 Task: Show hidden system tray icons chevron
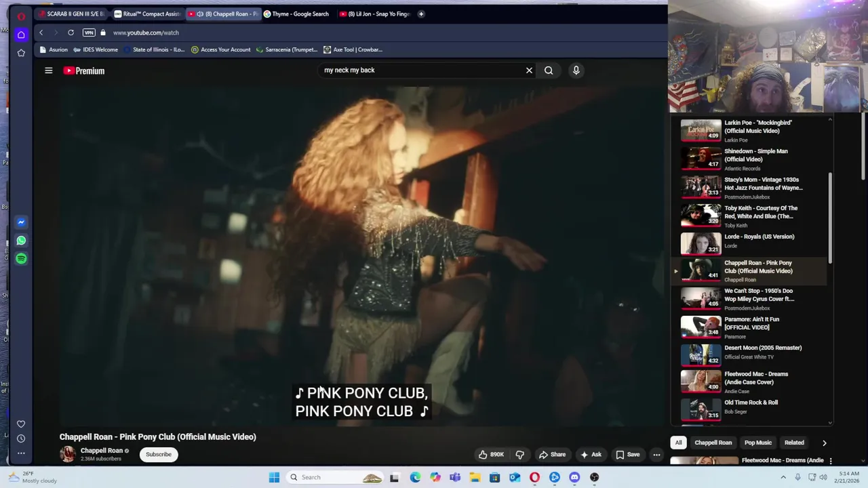[x=783, y=477]
